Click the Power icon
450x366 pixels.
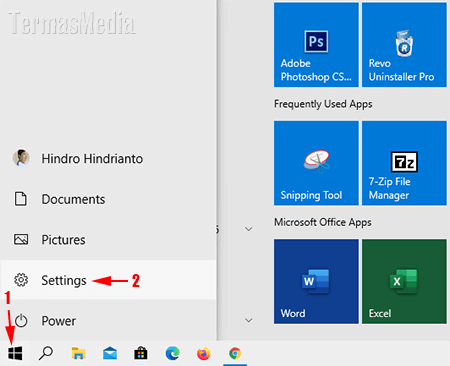[x=21, y=321]
